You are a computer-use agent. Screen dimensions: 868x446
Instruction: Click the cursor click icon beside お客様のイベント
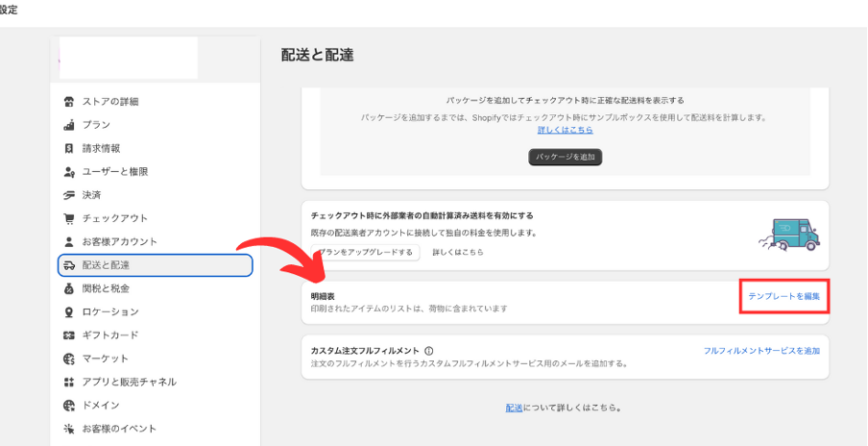tap(68, 429)
